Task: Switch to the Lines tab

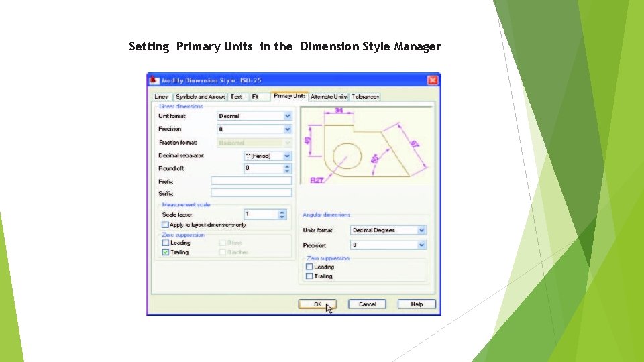Action: (x=161, y=97)
